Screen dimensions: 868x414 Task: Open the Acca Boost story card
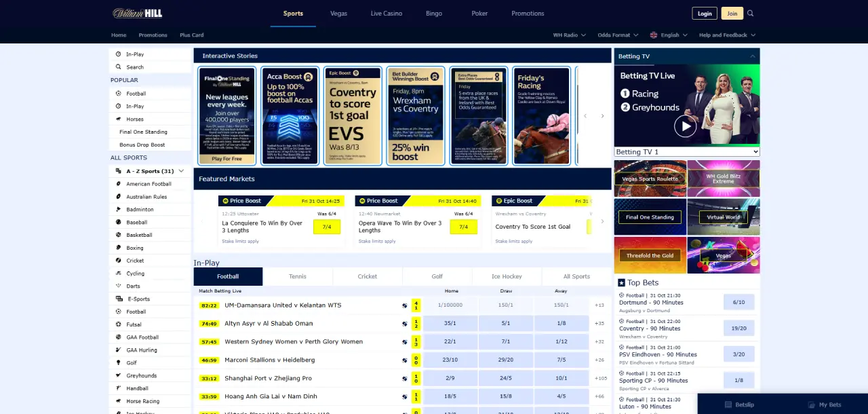tap(290, 116)
